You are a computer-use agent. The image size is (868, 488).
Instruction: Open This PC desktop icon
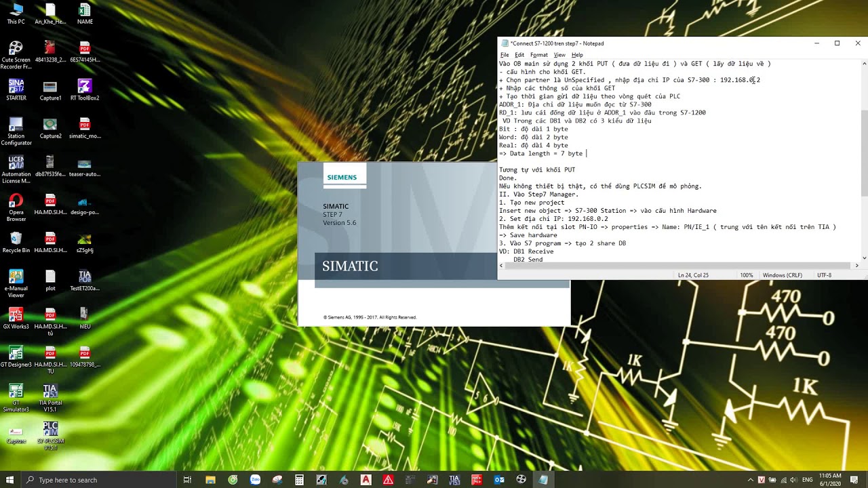pyautogui.click(x=16, y=14)
